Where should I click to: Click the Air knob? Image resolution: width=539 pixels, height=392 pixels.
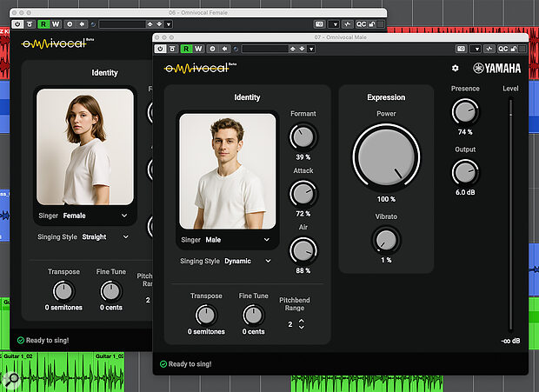[x=303, y=250]
